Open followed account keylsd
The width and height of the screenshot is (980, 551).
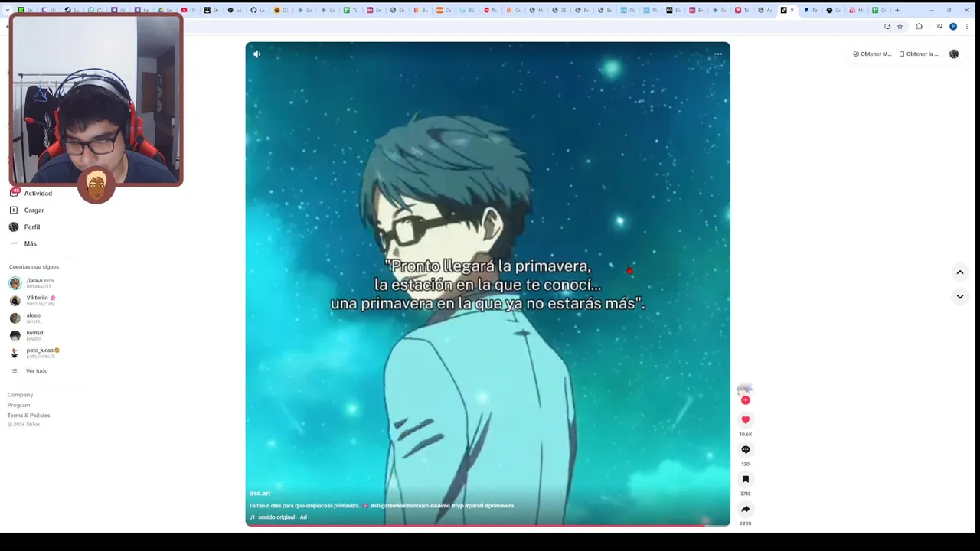click(34, 335)
